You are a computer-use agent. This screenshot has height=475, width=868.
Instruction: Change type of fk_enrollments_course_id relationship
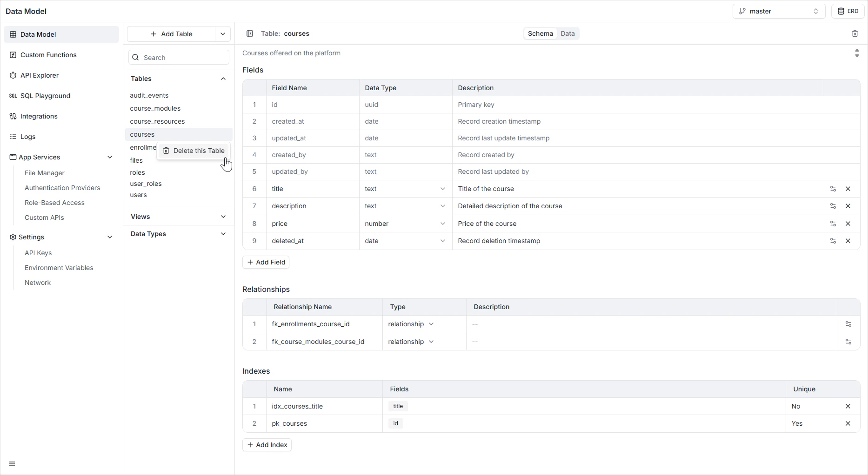coord(411,324)
